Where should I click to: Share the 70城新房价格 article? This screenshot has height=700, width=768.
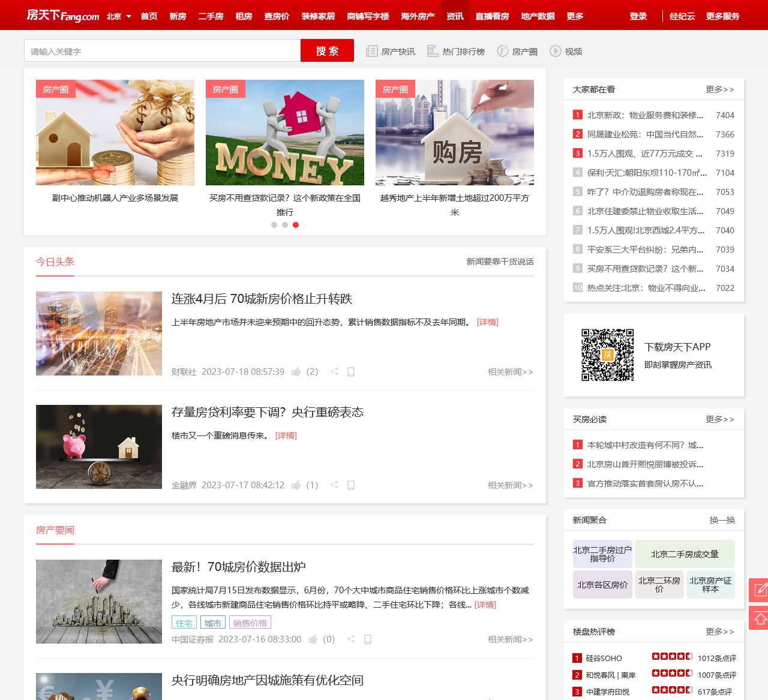tap(334, 371)
